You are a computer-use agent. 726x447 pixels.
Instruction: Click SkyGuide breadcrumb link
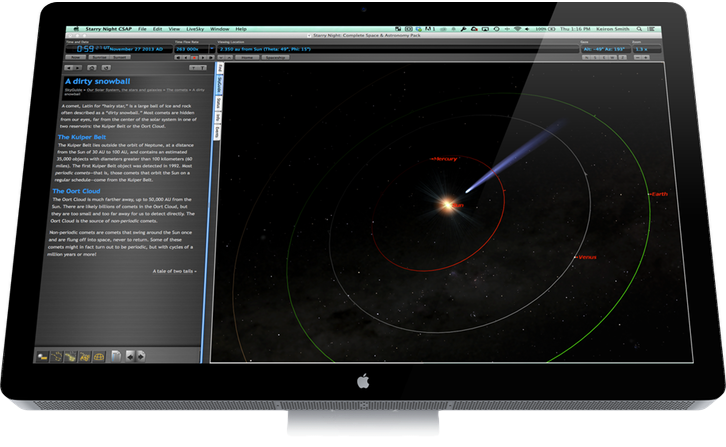tap(73, 89)
